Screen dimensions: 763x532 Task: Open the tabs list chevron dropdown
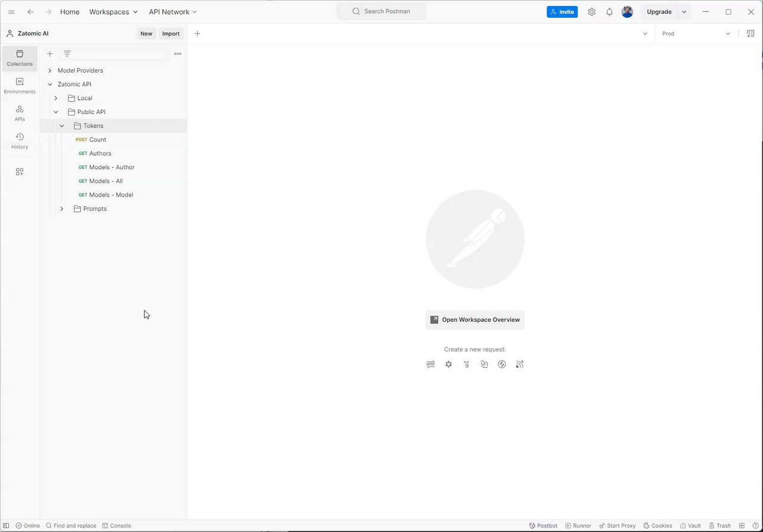click(x=645, y=33)
